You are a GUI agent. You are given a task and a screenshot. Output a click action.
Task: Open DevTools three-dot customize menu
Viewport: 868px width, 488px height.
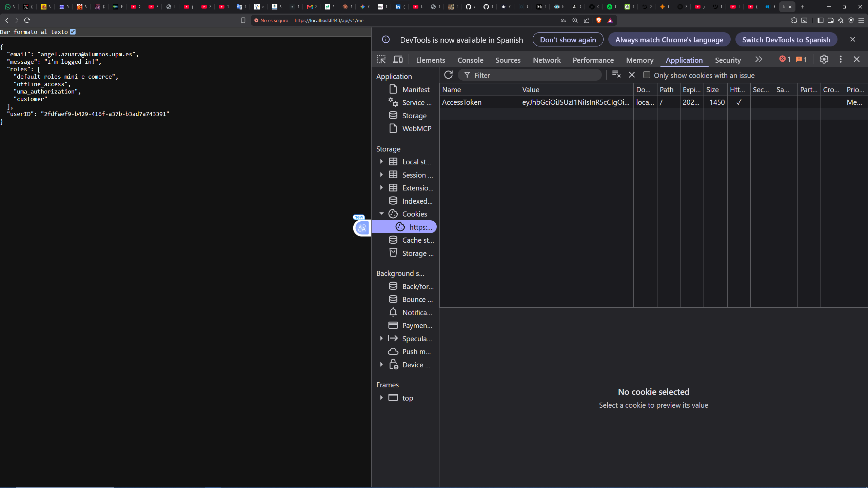click(841, 59)
